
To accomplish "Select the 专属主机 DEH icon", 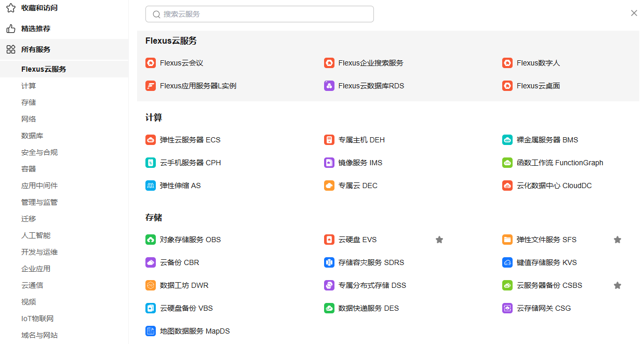I will pyautogui.click(x=329, y=140).
